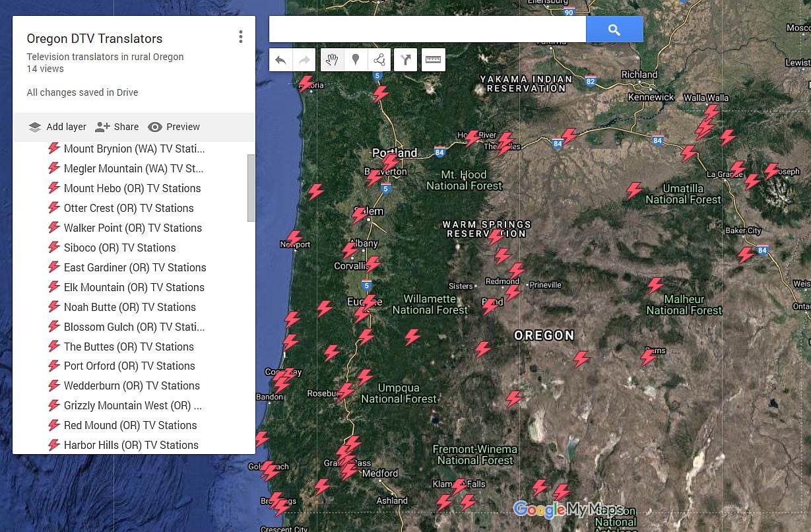Click the lightning marker at Beaverton
Viewport: 811px width, 532px height.
[375, 178]
